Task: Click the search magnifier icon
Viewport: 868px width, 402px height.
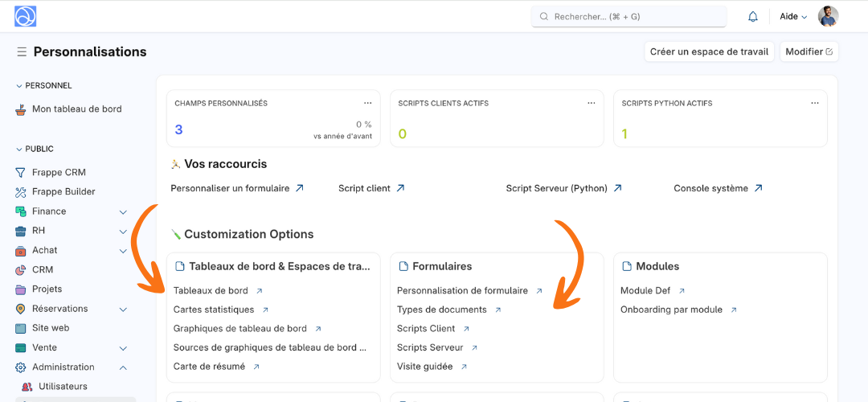Action: click(543, 17)
